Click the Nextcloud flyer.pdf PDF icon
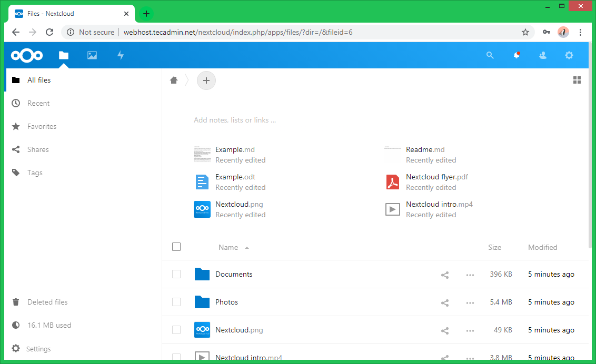 tap(393, 182)
